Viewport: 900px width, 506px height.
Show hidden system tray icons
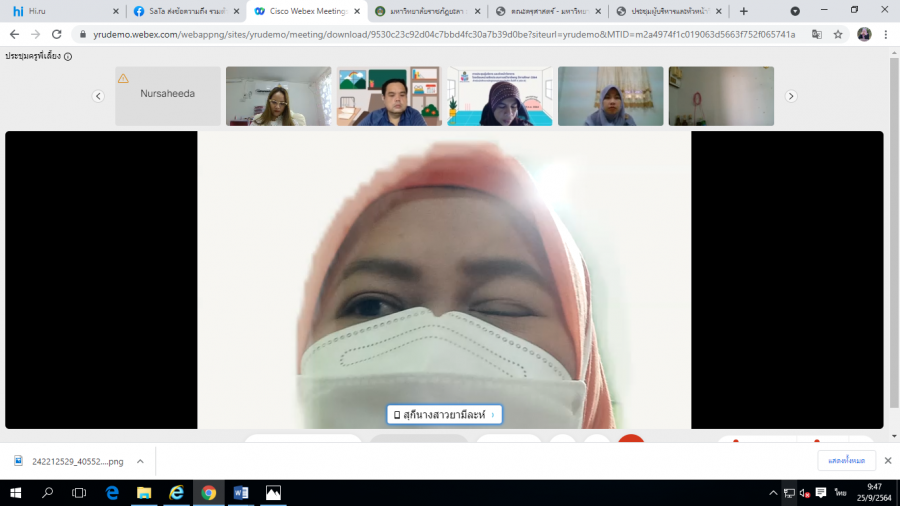click(x=773, y=493)
